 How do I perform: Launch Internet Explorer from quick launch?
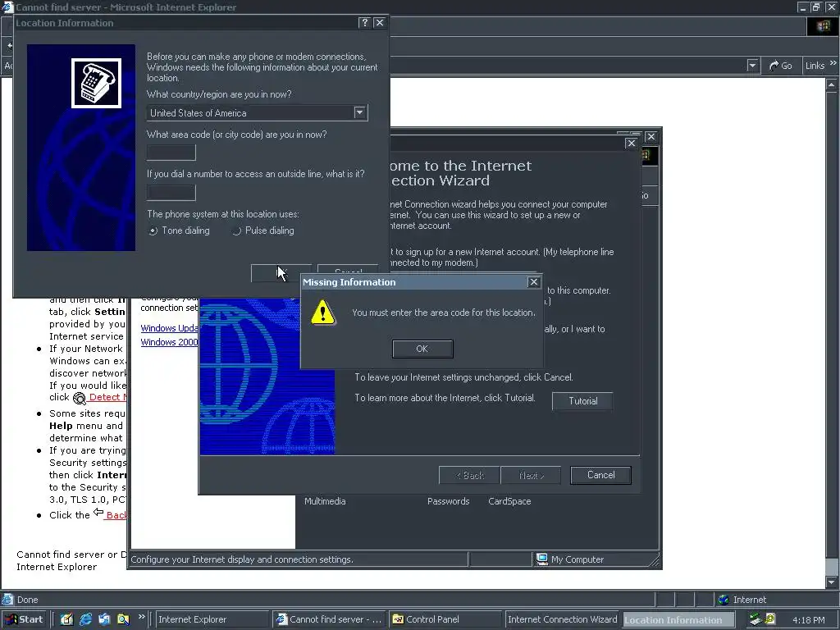click(x=85, y=619)
